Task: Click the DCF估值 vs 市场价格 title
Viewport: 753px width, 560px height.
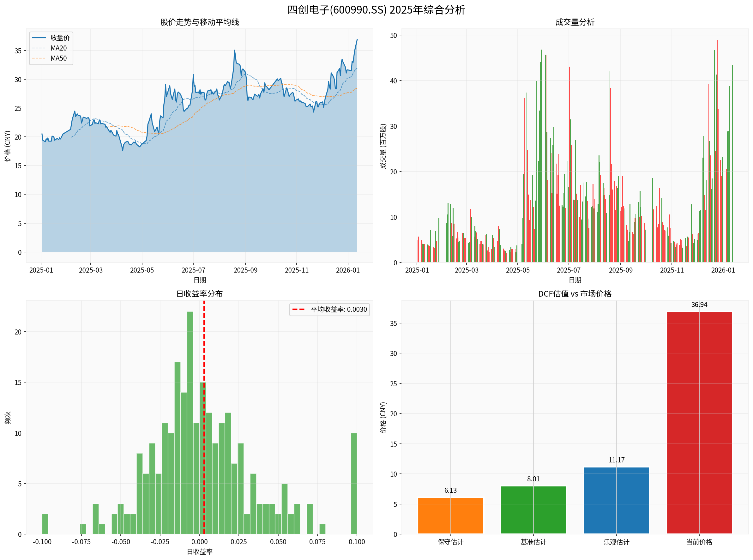Action: click(575, 294)
